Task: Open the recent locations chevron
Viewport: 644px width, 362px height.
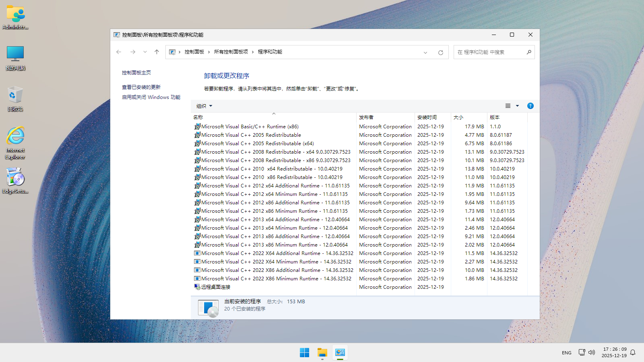Action: [x=145, y=52]
